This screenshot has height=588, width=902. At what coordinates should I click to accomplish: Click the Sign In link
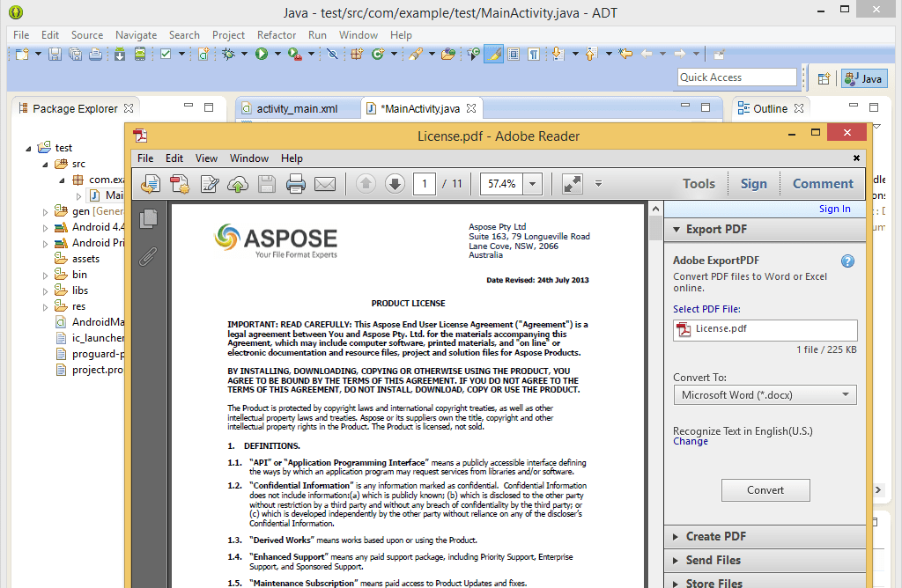[835, 209]
